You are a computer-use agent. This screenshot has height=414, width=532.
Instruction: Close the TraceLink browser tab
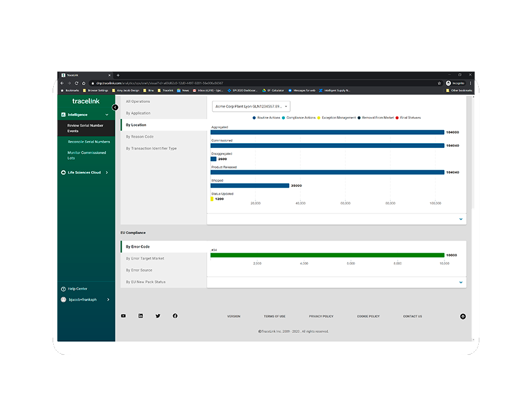point(109,75)
